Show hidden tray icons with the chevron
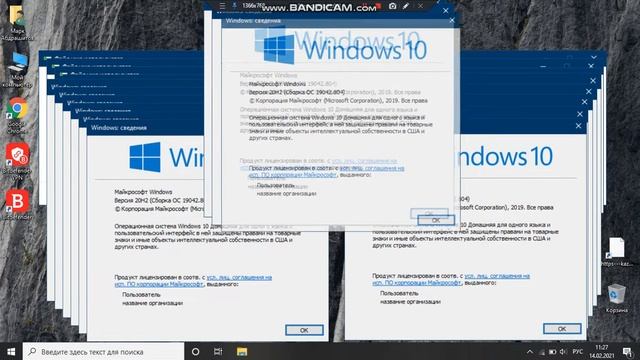The height and width of the screenshot is (360, 640). click(x=529, y=352)
